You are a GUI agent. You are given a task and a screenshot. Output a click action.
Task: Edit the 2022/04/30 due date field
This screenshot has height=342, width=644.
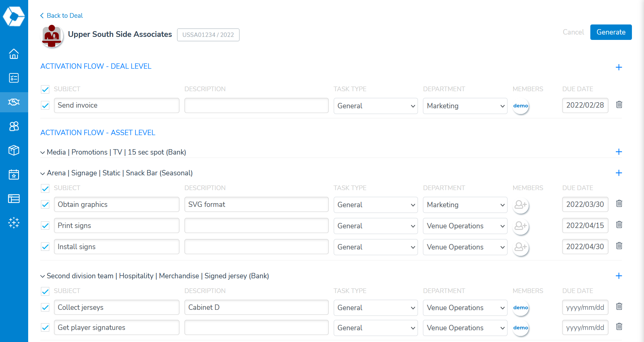pyautogui.click(x=585, y=247)
